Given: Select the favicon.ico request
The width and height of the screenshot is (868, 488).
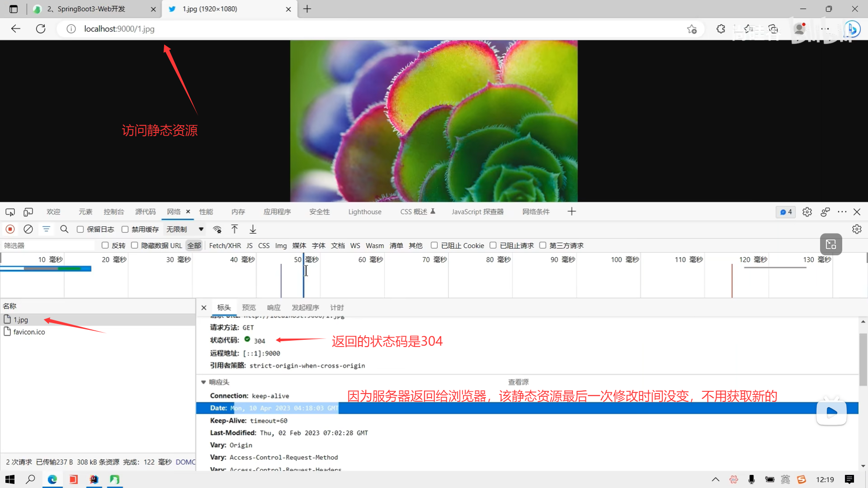Looking at the screenshot, I should click(29, 332).
